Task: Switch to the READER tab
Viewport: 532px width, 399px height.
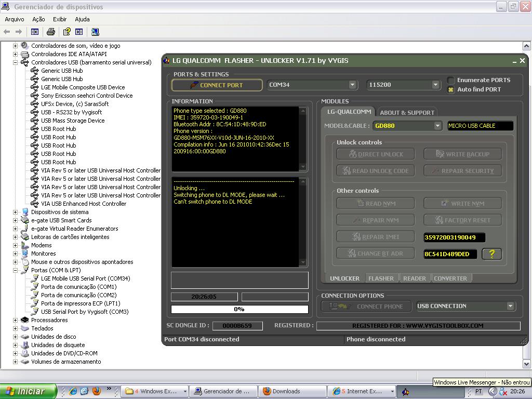Action: (415, 278)
